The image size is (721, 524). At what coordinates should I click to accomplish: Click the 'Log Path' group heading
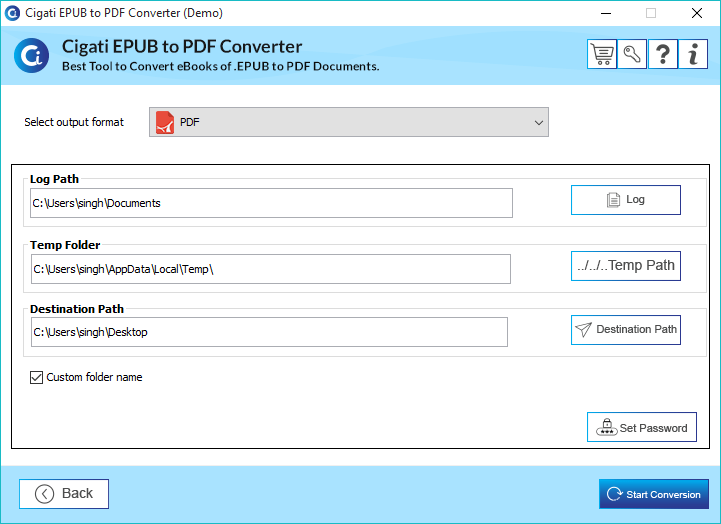pyautogui.click(x=54, y=179)
